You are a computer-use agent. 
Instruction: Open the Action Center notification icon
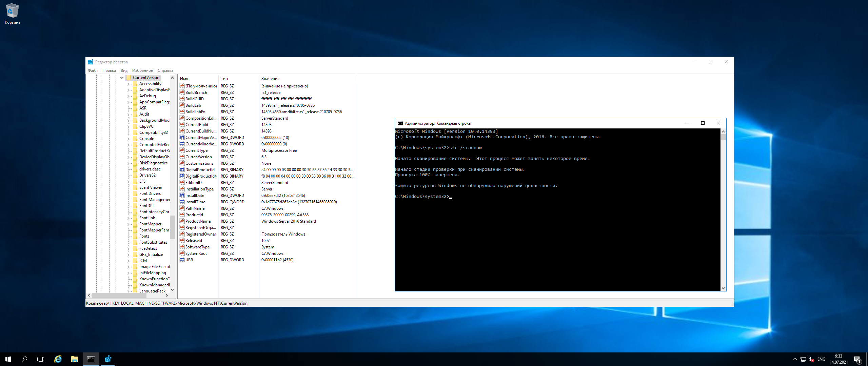pyautogui.click(x=857, y=359)
